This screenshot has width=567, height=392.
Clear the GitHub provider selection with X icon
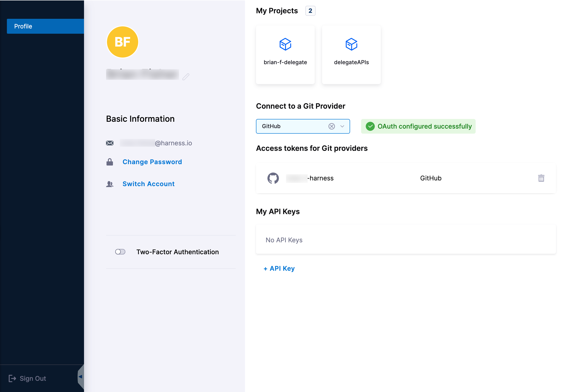pos(331,126)
